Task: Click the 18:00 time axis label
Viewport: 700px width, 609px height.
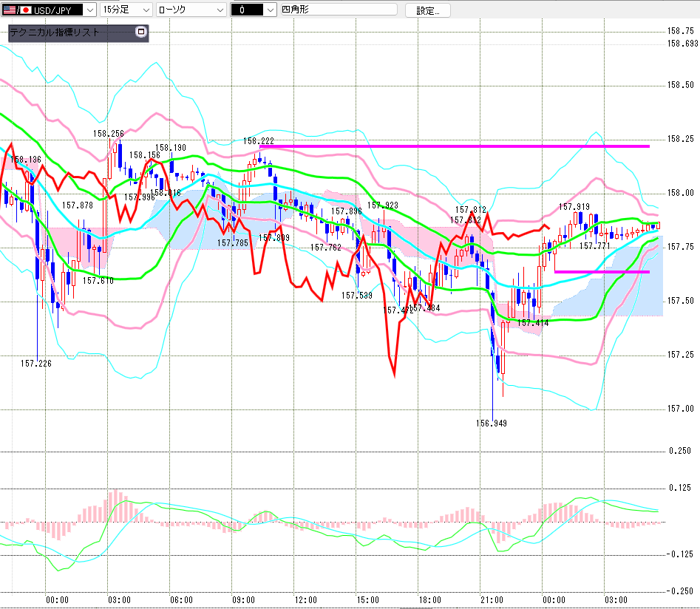Action: pyautogui.click(x=430, y=599)
